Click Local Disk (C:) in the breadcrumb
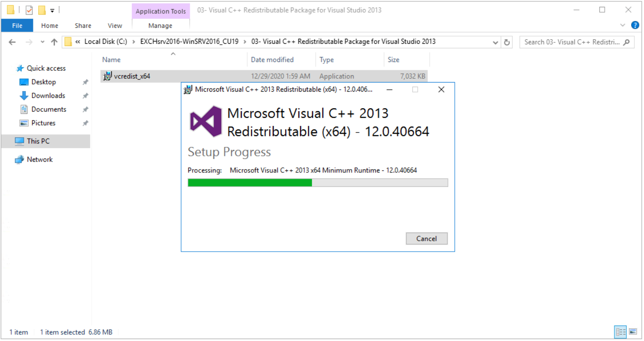This screenshot has width=644, height=341. pyautogui.click(x=106, y=41)
